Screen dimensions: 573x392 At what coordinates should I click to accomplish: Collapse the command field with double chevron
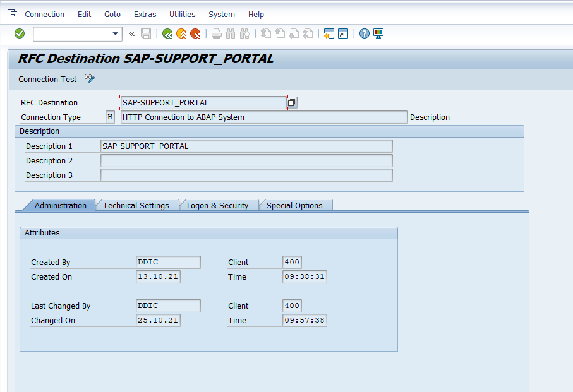[x=131, y=33]
